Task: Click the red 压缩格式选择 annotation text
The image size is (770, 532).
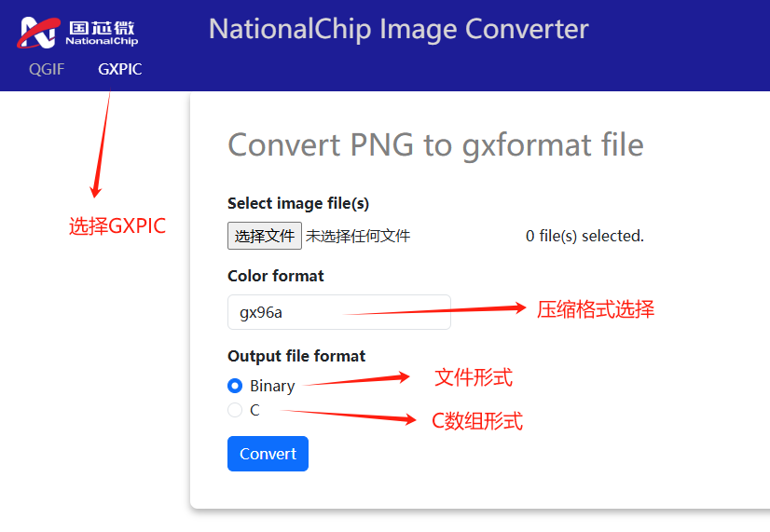Action: tap(595, 309)
